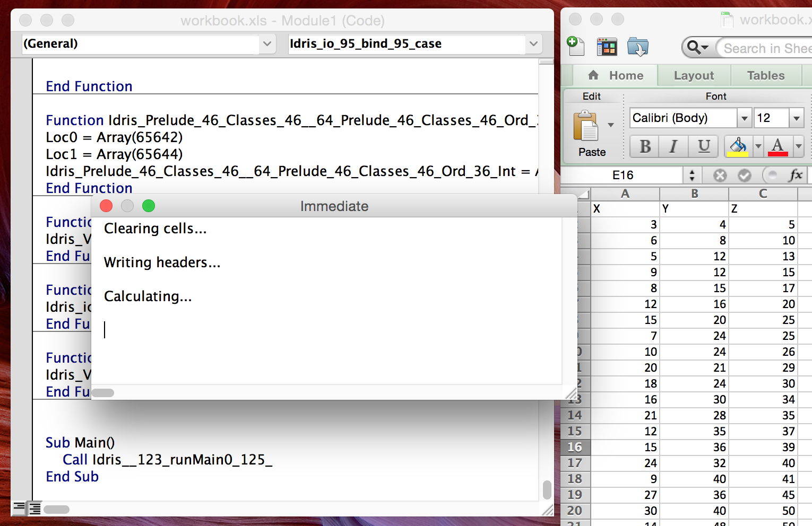The width and height of the screenshot is (812, 526).
Task: Open the font color dropdown arrow
Action: point(798,146)
